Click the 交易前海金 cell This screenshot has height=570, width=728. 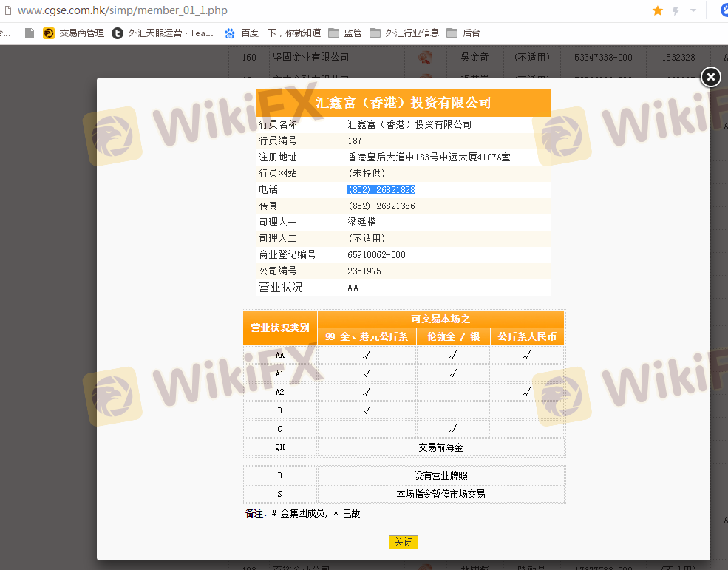coord(440,447)
